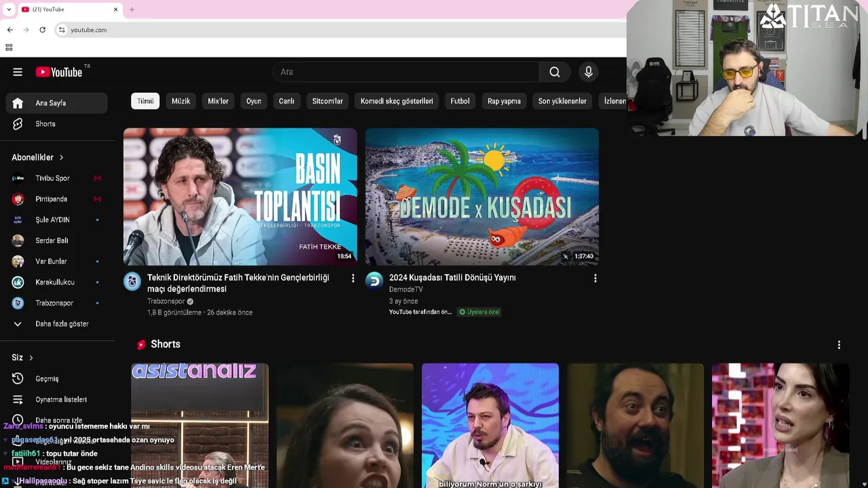Viewport: 868px width, 488px height.
Task: Open the Norm'un o şarkıyı Short
Action: (490, 426)
